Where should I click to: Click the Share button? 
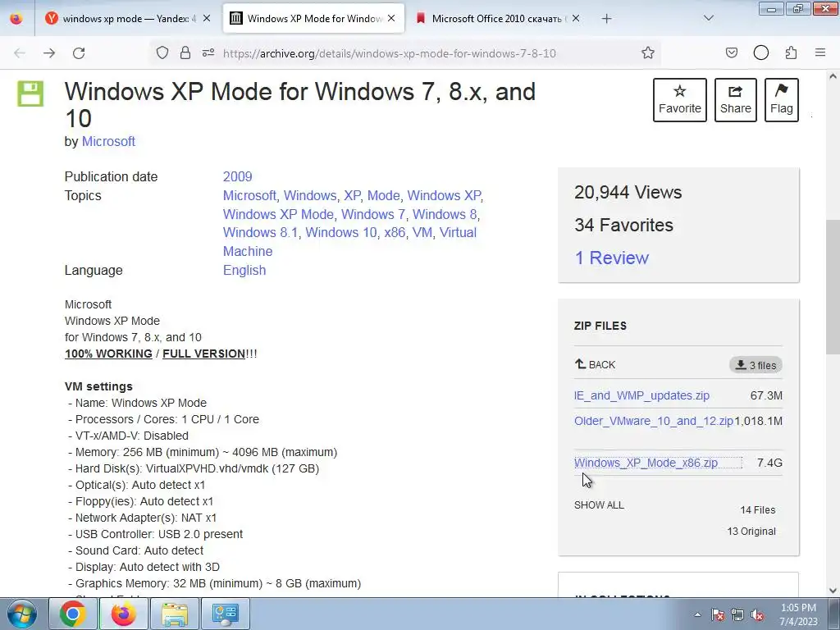736,100
